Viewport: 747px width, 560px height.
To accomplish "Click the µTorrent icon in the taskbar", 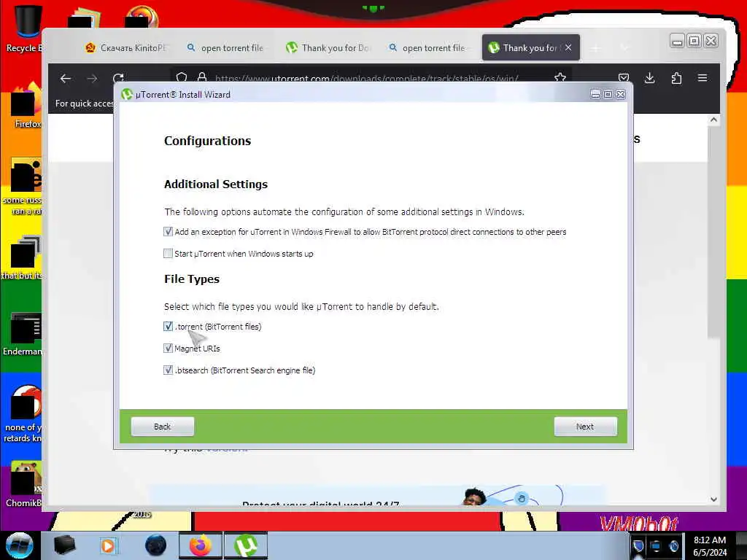I will coord(245,545).
